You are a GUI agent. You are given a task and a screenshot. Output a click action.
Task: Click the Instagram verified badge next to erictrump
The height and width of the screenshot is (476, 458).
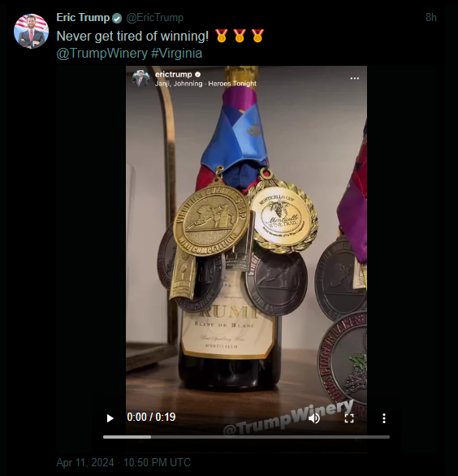(197, 75)
